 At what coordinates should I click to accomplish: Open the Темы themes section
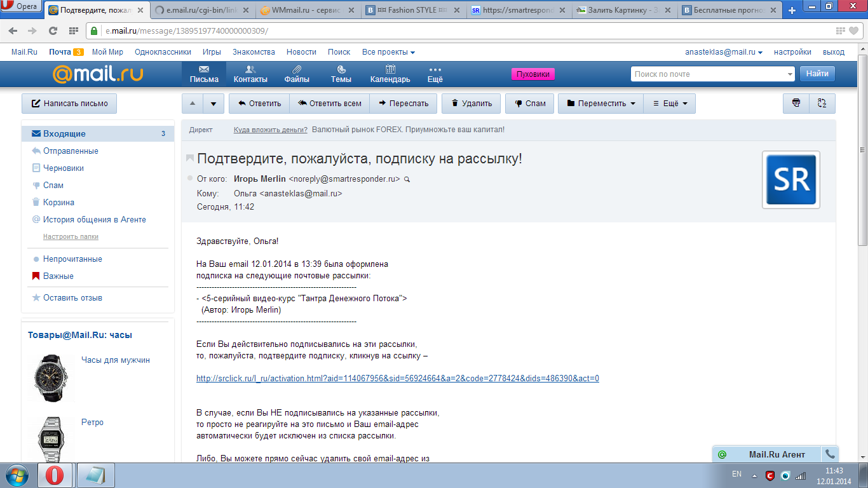(341, 74)
